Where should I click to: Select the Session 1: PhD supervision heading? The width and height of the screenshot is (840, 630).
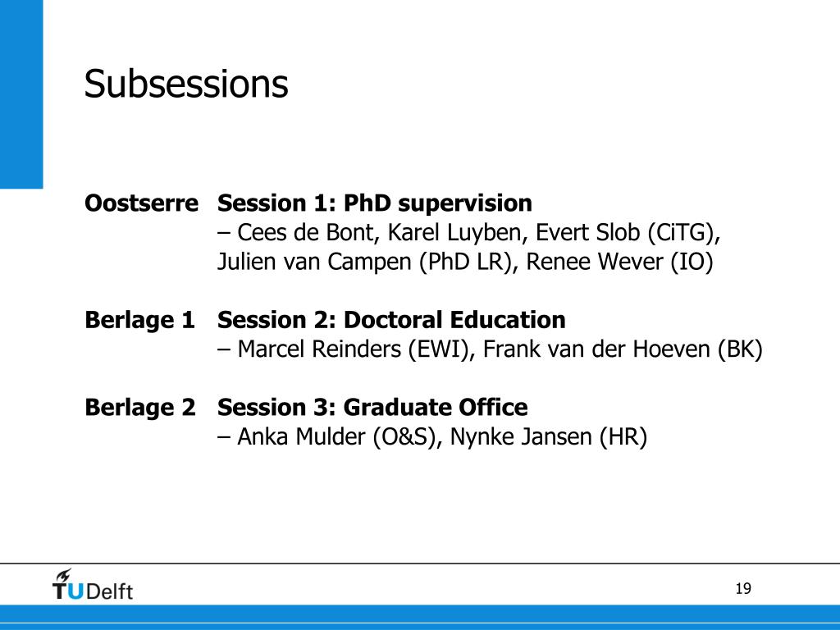pos(374,204)
